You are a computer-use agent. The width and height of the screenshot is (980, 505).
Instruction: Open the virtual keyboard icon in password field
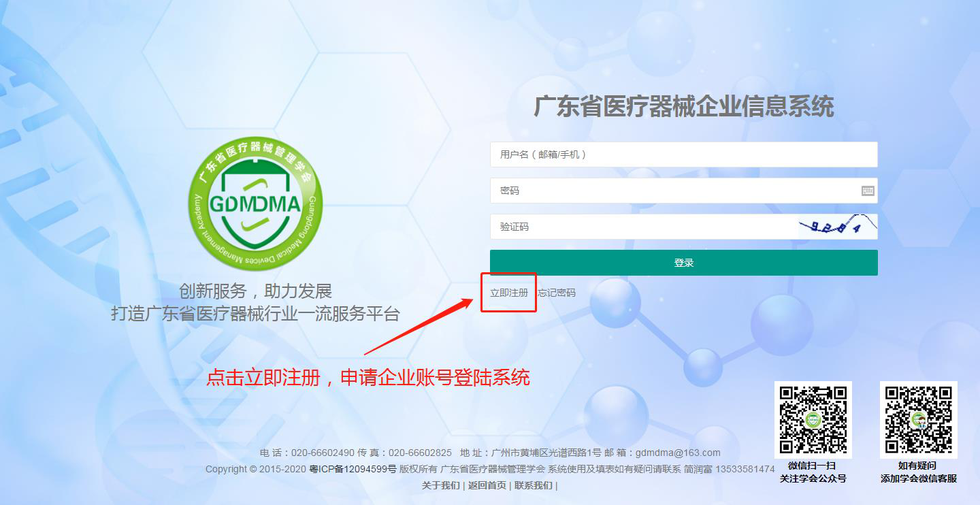coord(868,191)
